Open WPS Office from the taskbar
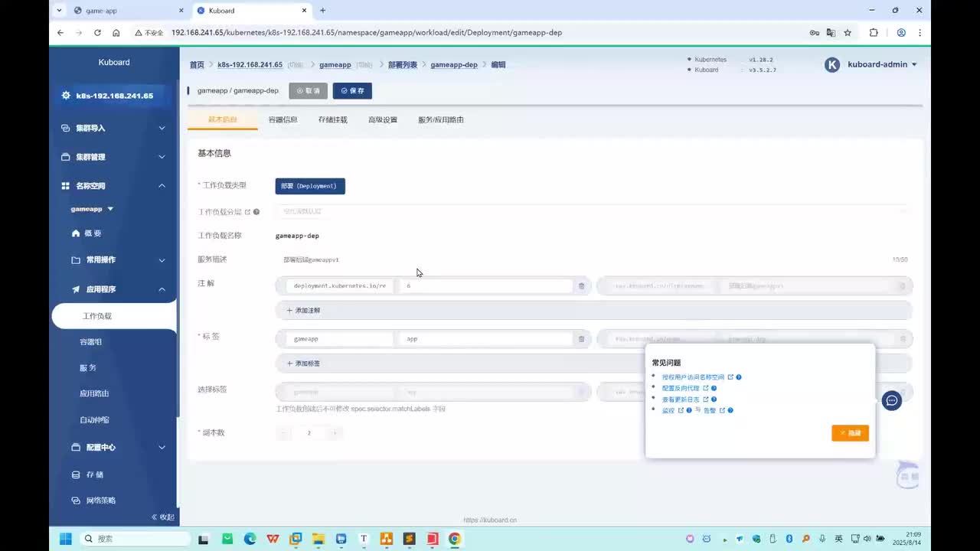 click(x=273, y=539)
